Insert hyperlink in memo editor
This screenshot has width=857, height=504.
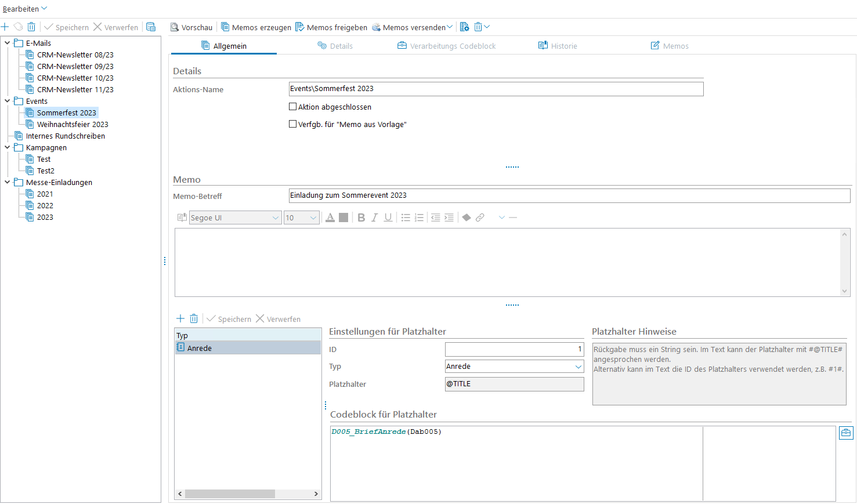480,217
